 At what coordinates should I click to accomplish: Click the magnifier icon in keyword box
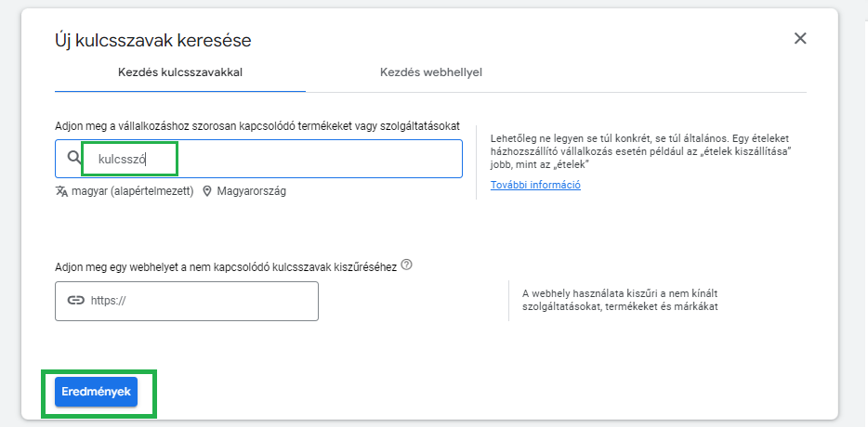pyautogui.click(x=75, y=159)
